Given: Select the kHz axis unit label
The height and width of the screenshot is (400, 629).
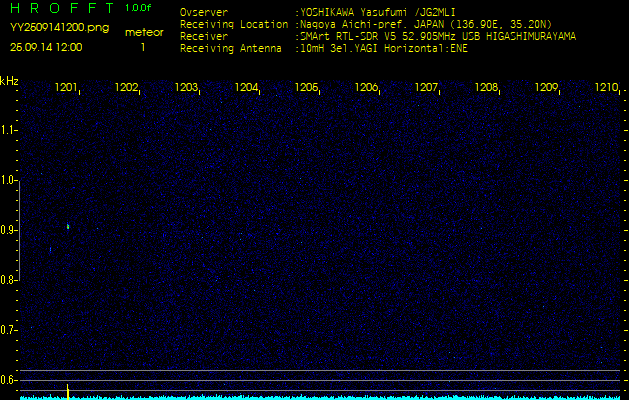Looking at the screenshot, I should click(x=9, y=80).
